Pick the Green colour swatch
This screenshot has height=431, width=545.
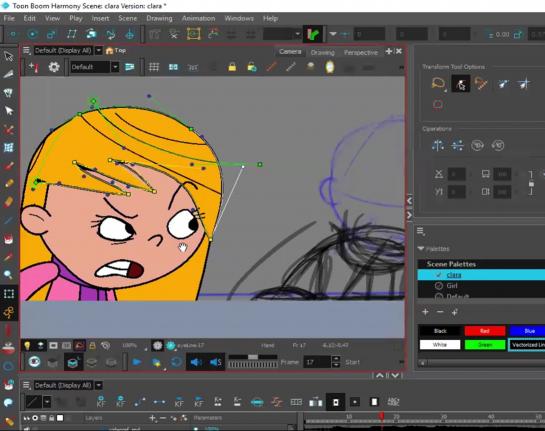485,344
